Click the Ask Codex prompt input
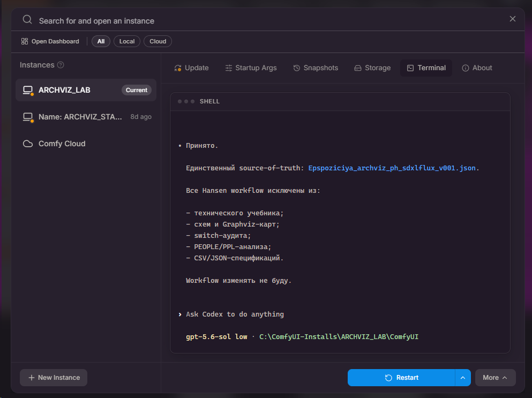 coord(235,314)
